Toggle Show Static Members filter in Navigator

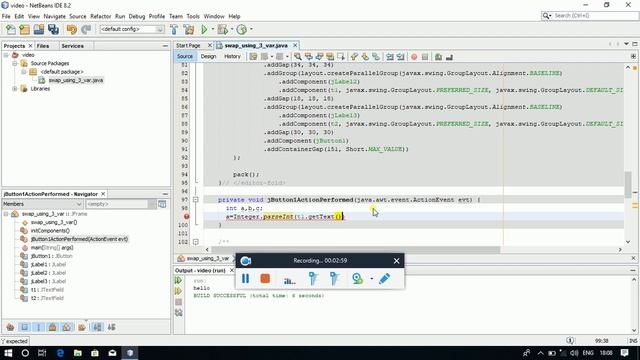(39, 327)
